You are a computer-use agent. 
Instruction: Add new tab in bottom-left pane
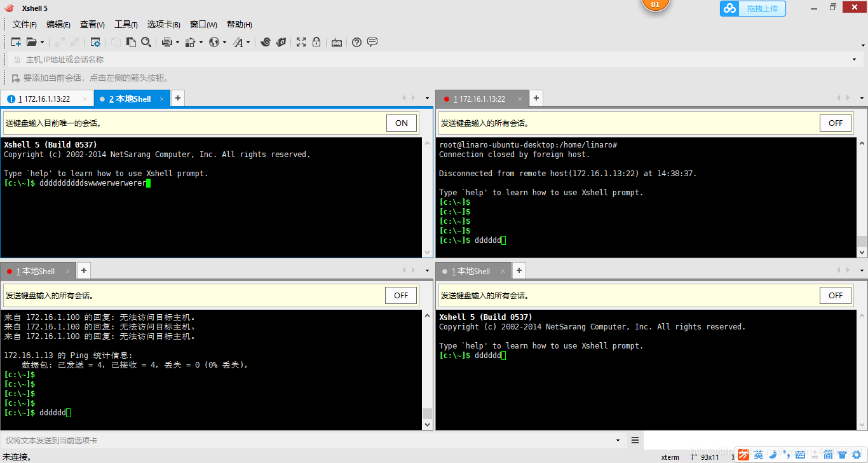[84, 271]
